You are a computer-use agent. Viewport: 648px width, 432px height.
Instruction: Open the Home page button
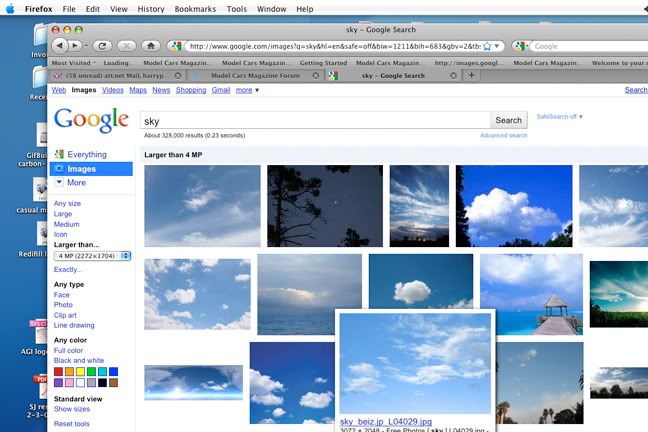[151, 45]
